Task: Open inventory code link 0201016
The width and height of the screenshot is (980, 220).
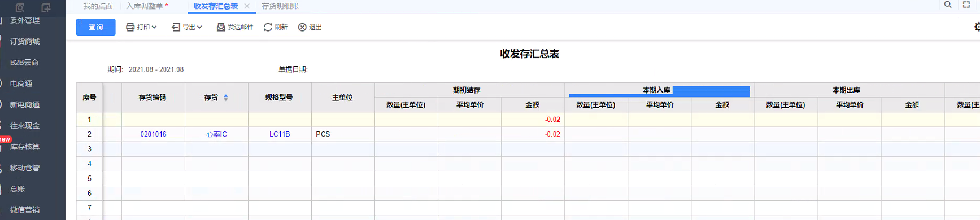Action: [153, 134]
